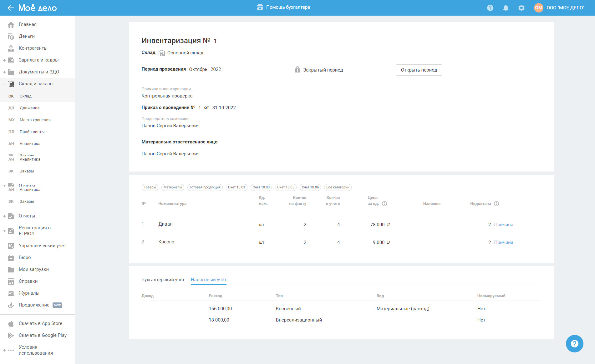
Task: Open Движение in the sidebar
Action: click(30, 108)
